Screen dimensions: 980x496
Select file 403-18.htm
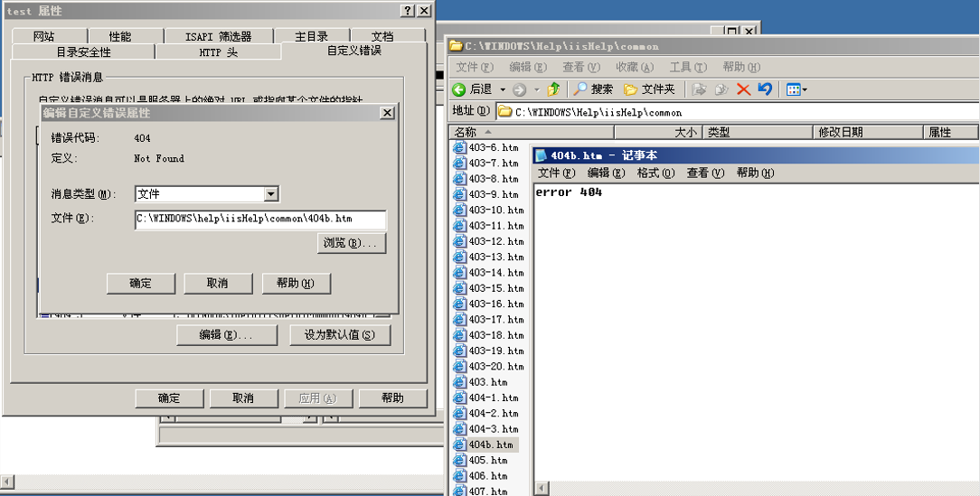click(x=489, y=335)
